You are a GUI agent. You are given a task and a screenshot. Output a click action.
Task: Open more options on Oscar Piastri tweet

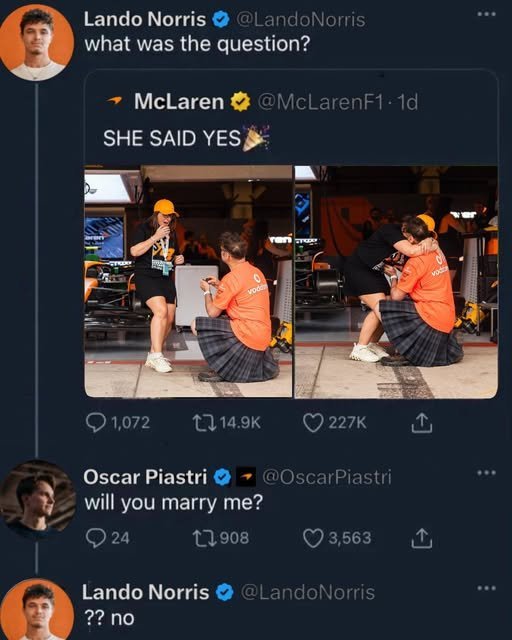pyautogui.click(x=486, y=473)
